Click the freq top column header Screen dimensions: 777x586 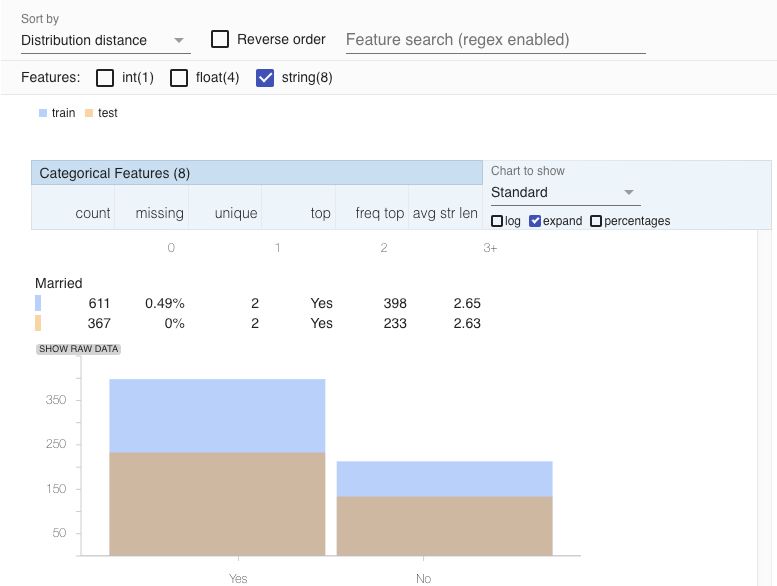(x=380, y=213)
